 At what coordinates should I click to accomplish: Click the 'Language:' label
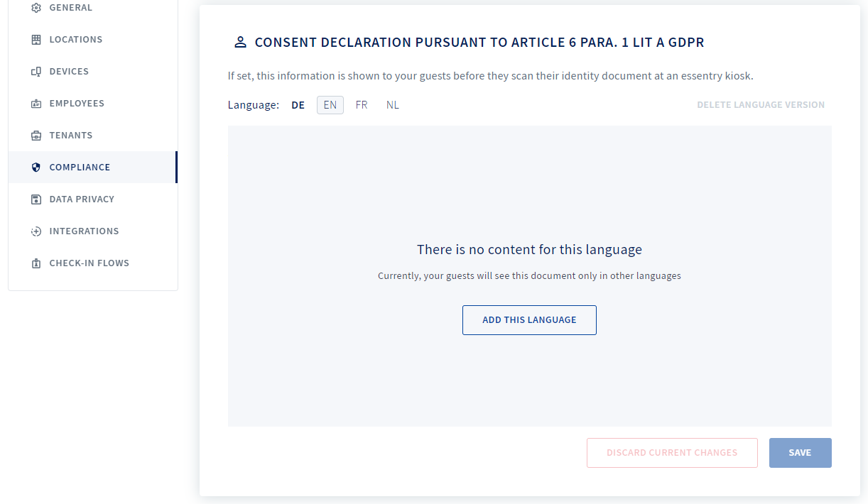tap(254, 105)
